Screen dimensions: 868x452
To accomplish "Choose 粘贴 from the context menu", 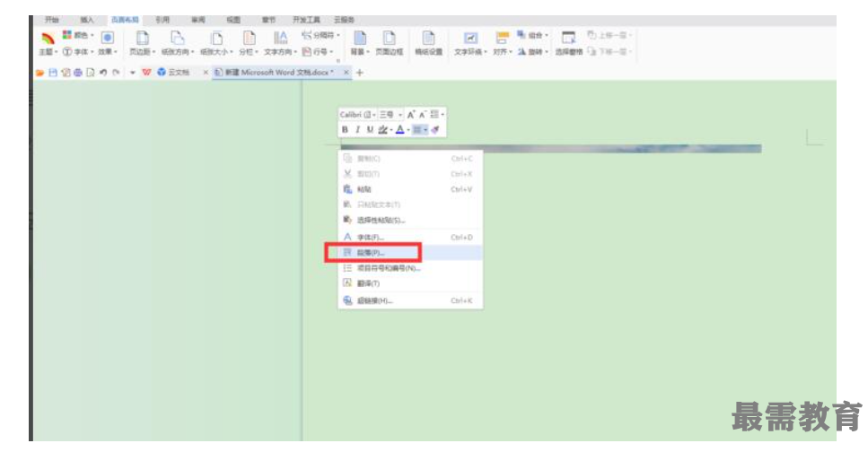I will (410, 189).
